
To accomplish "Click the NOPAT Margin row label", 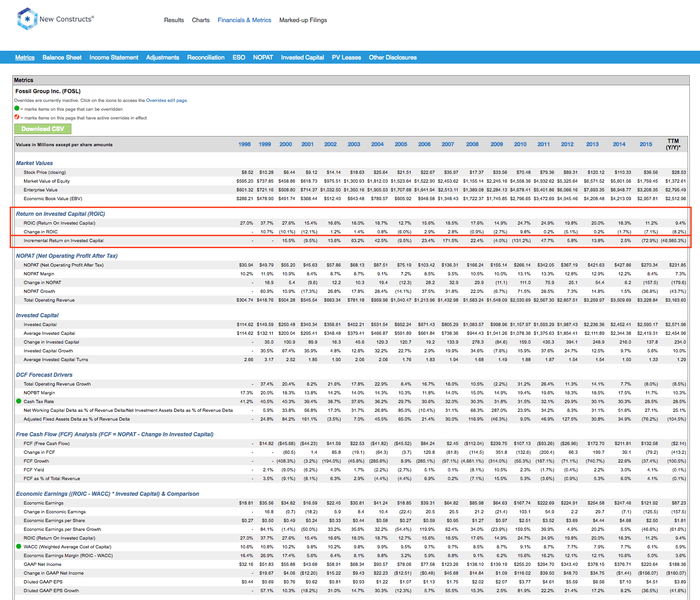I will point(39,274).
